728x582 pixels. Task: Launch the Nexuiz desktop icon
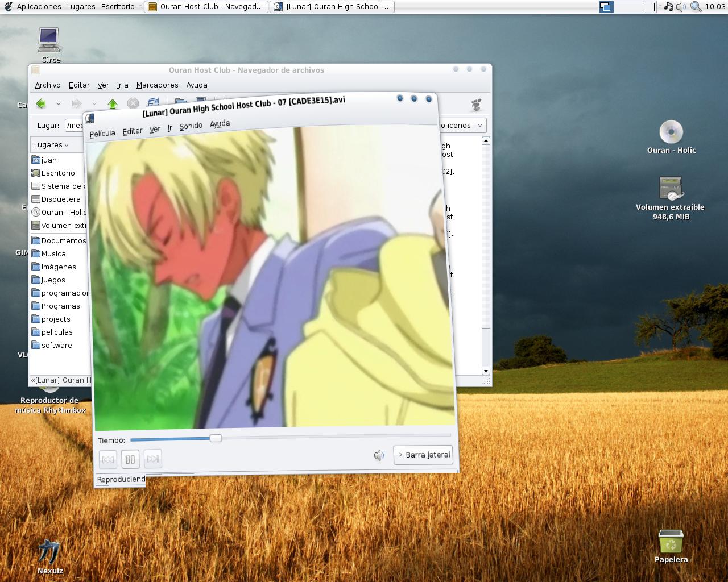click(x=50, y=557)
